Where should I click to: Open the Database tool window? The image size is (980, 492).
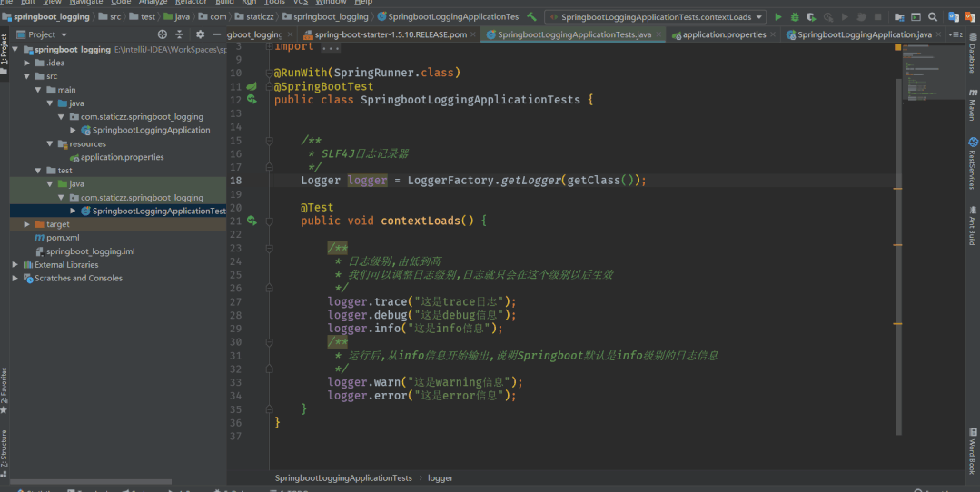point(972,54)
